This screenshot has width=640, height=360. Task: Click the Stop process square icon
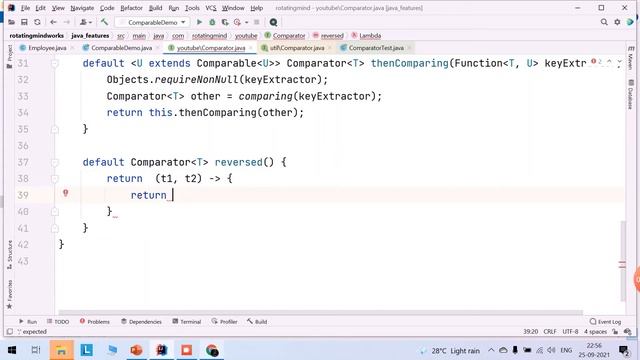(256, 22)
